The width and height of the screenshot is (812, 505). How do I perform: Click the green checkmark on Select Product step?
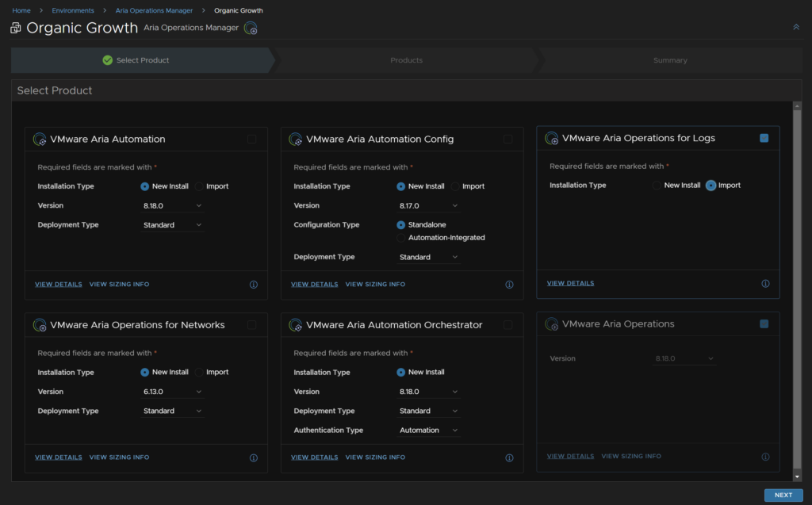(x=107, y=60)
